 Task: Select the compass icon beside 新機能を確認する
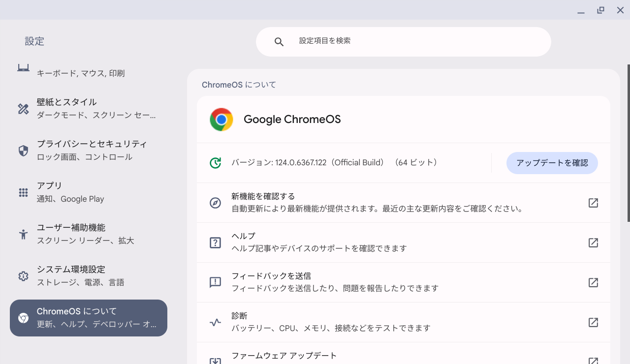215,203
